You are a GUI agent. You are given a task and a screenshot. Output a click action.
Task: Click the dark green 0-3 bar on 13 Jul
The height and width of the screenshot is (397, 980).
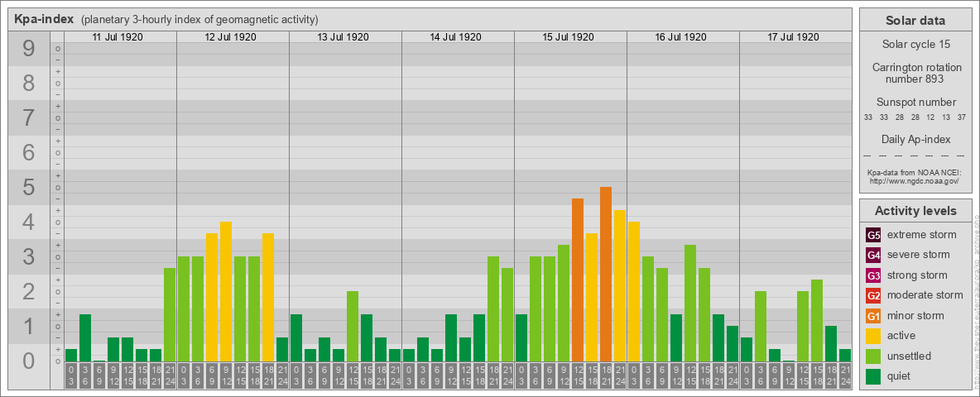click(296, 337)
